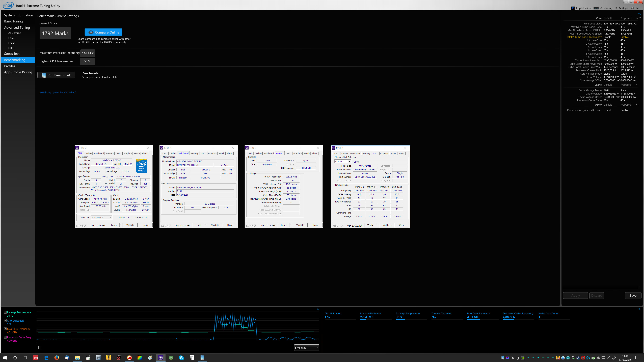Open the Slot #1 dropdown in CPU-Z SPD
The height and width of the screenshot is (362, 644).
[342, 161]
